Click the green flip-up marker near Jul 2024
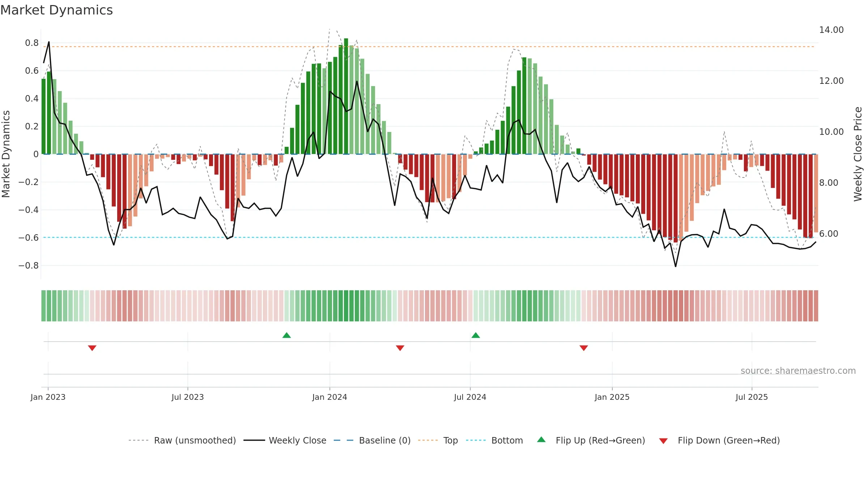Screen dimensions: 868x488 pos(476,335)
